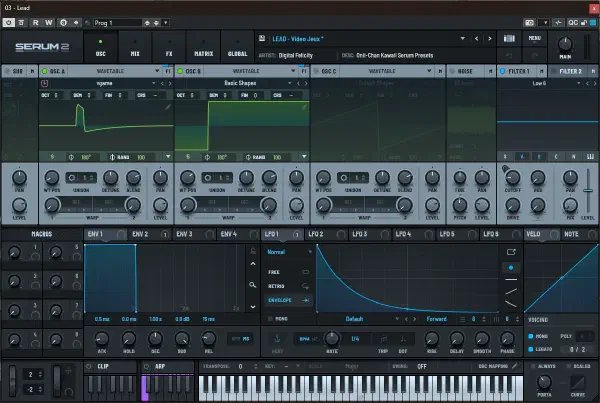Click the envelope zoom magnifier icon
This screenshot has height=403, width=600.
click(x=253, y=285)
